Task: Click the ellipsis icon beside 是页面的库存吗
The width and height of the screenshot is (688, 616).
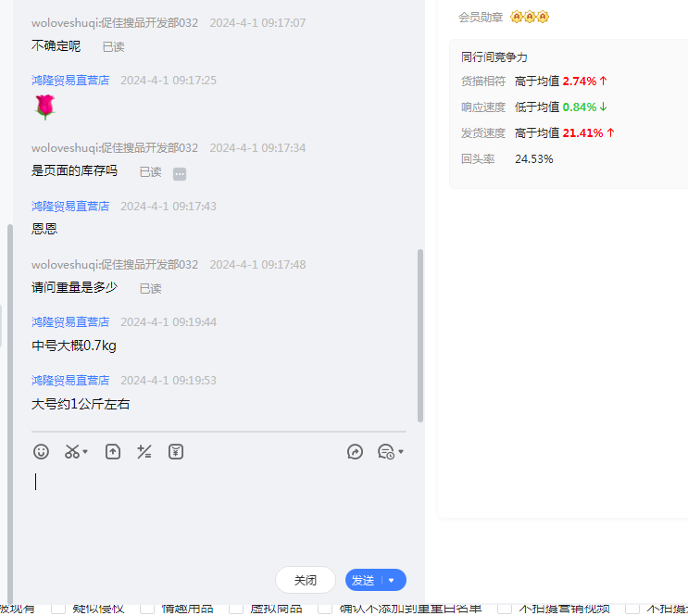Action: (180, 173)
